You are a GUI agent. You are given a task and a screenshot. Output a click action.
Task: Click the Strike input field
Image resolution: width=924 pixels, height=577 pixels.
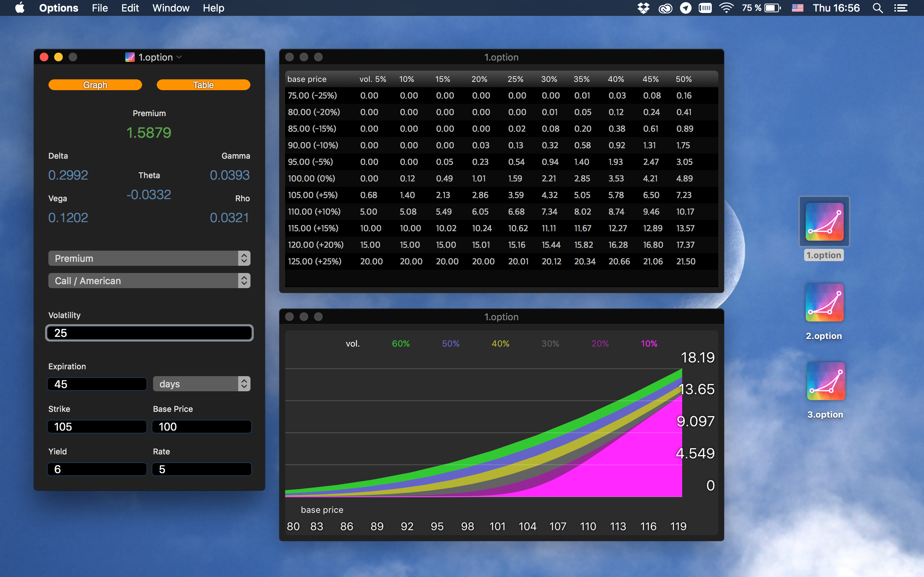pyautogui.click(x=97, y=427)
